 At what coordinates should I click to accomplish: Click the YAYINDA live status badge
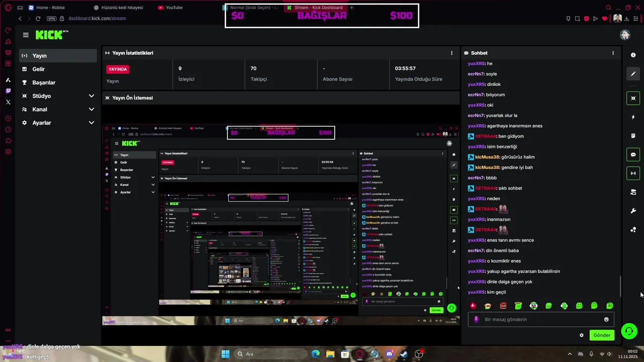point(118,69)
